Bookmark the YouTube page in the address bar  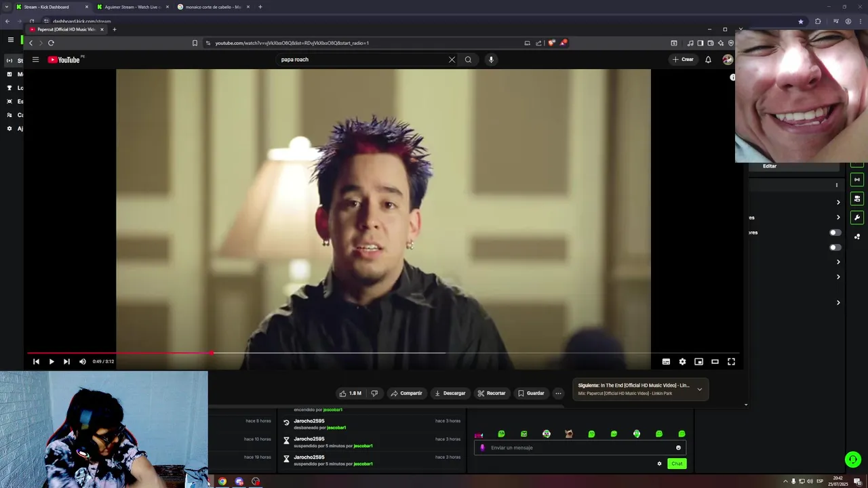pos(195,43)
